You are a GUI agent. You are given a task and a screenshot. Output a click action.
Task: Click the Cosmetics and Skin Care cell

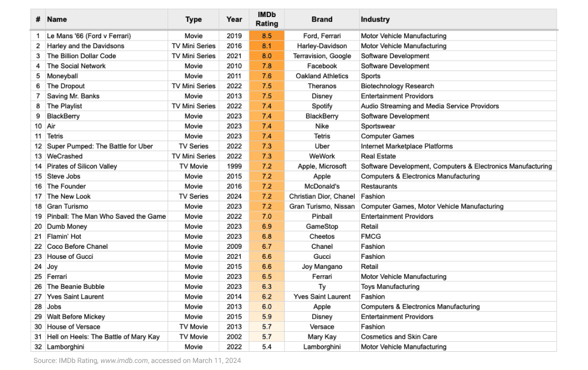(399, 337)
